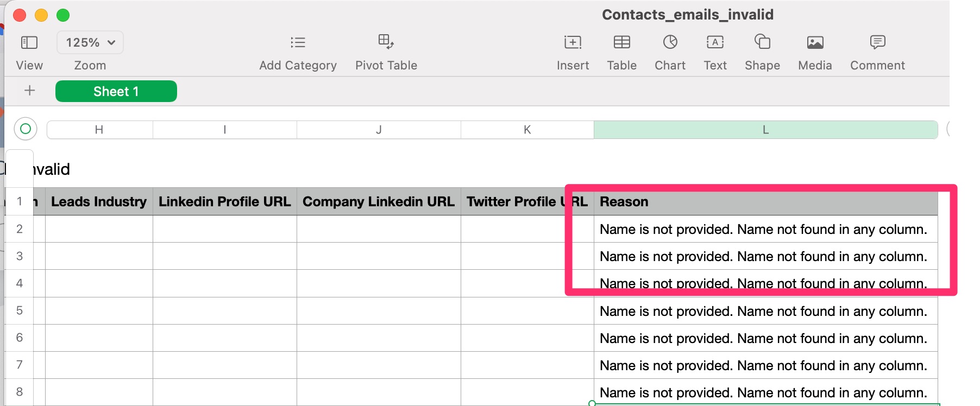Switch to the Sheet 1 tab

[x=116, y=91]
